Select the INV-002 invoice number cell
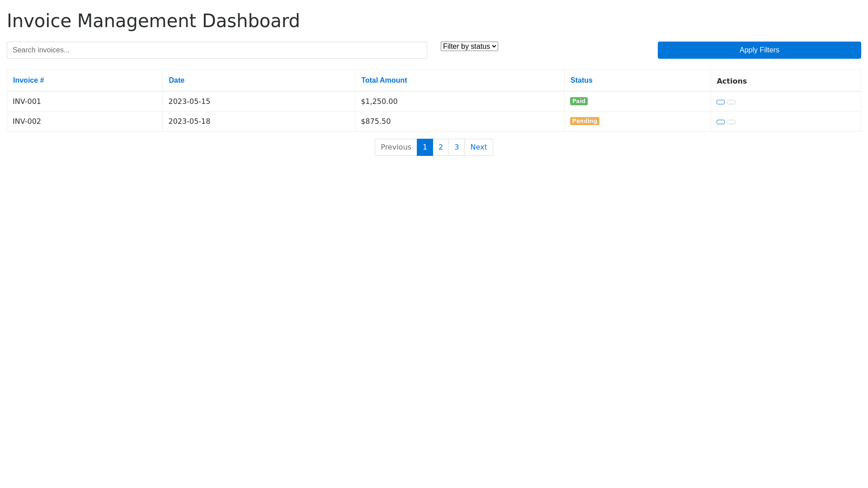 pos(27,122)
